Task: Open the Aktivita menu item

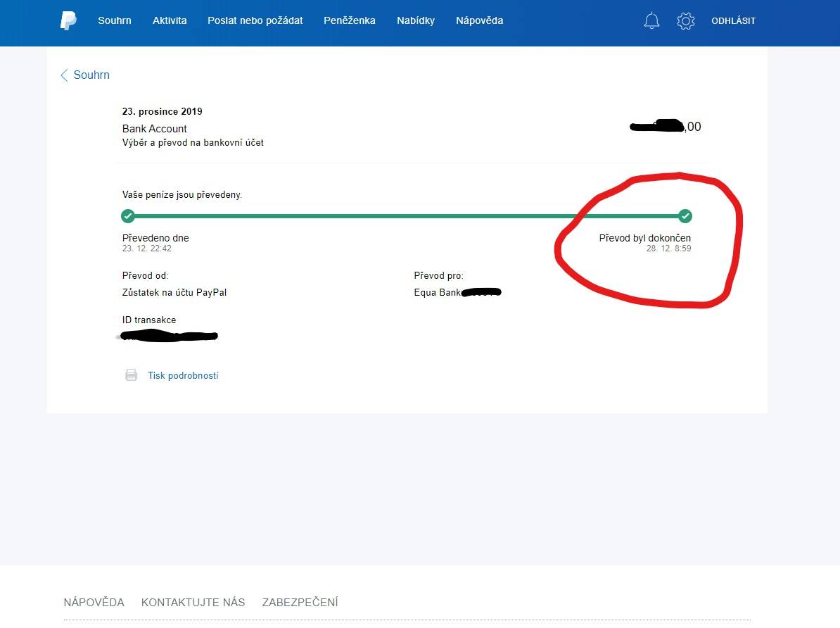Action: coord(170,20)
